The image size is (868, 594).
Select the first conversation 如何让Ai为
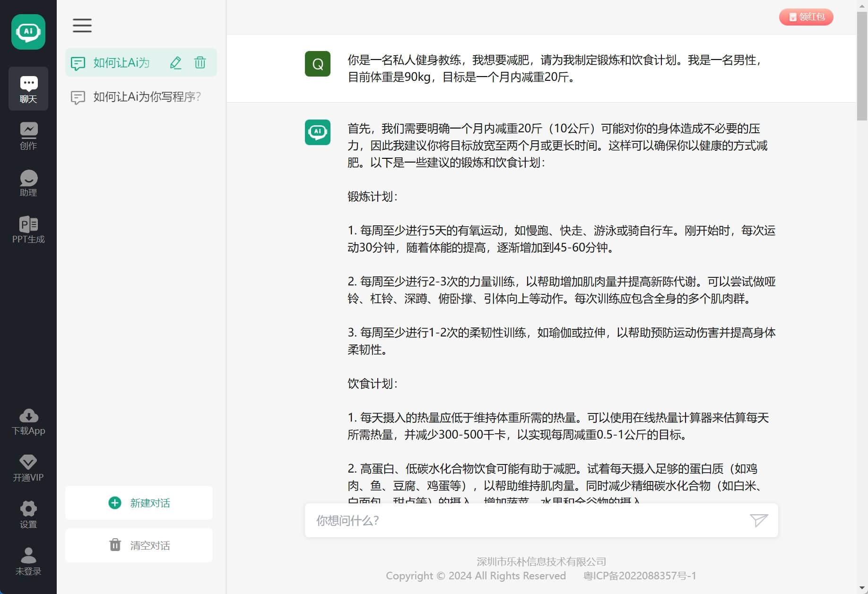tap(121, 63)
